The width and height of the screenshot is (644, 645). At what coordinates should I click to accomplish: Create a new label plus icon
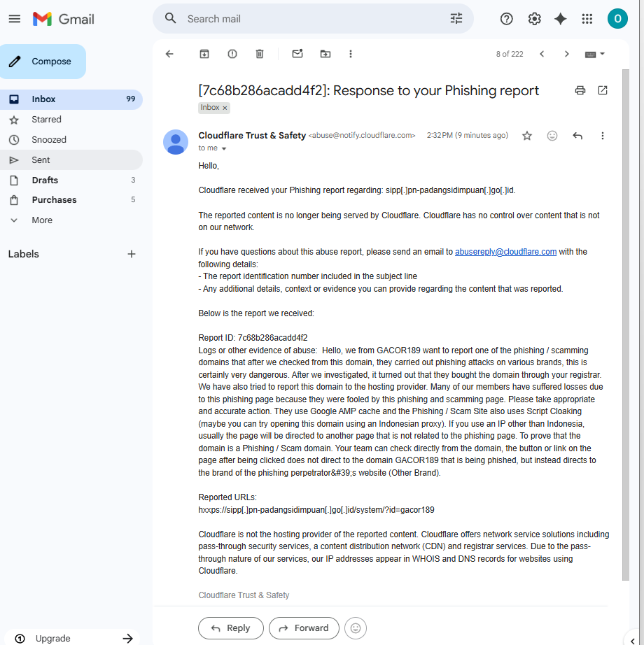(132, 254)
